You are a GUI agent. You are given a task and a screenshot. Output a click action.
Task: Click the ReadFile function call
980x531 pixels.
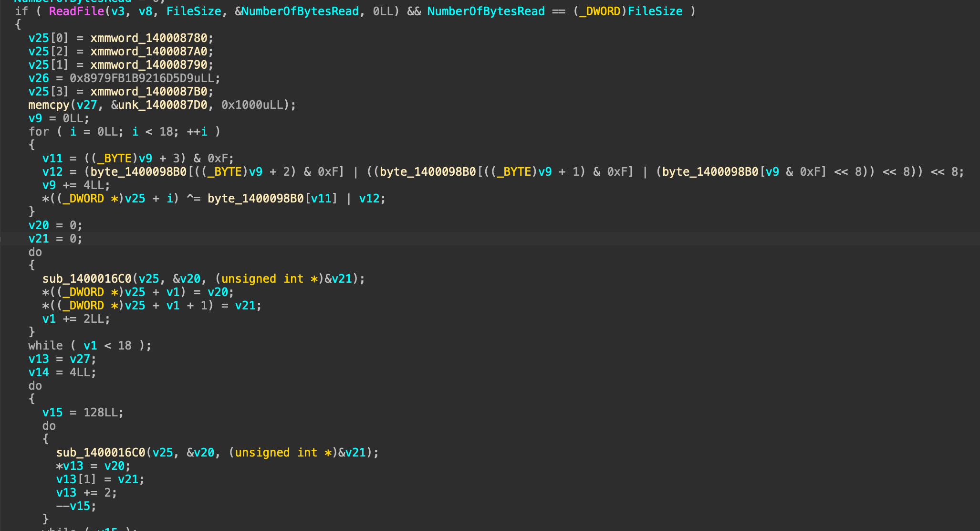(x=76, y=11)
